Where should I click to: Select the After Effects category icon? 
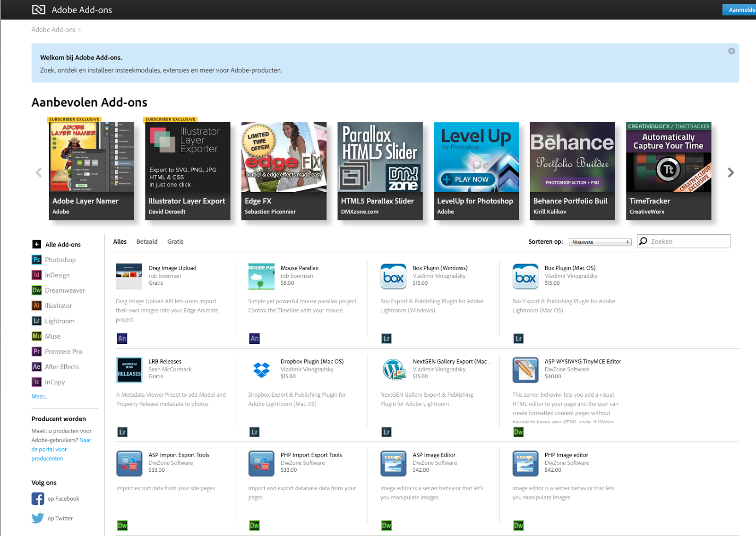(37, 366)
